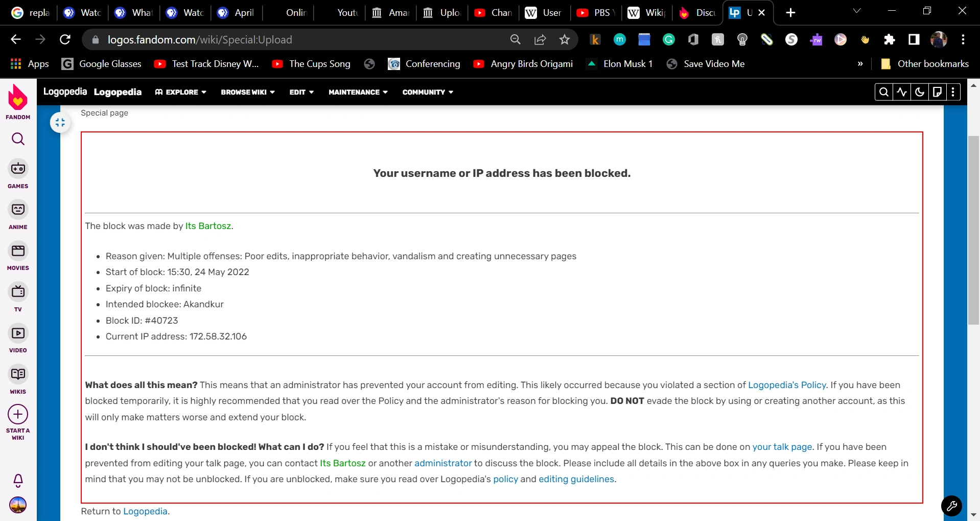The image size is (980, 521).
Task: Switch to the PBS browser tab
Action: click(x=596, y=13)
